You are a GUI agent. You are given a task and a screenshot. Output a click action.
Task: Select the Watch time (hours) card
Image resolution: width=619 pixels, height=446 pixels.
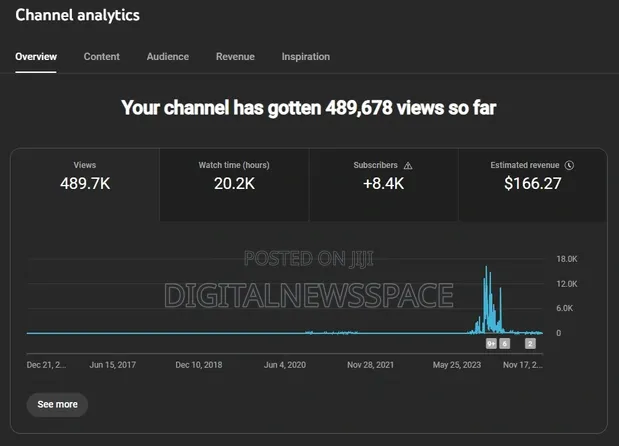pos(234,185)
